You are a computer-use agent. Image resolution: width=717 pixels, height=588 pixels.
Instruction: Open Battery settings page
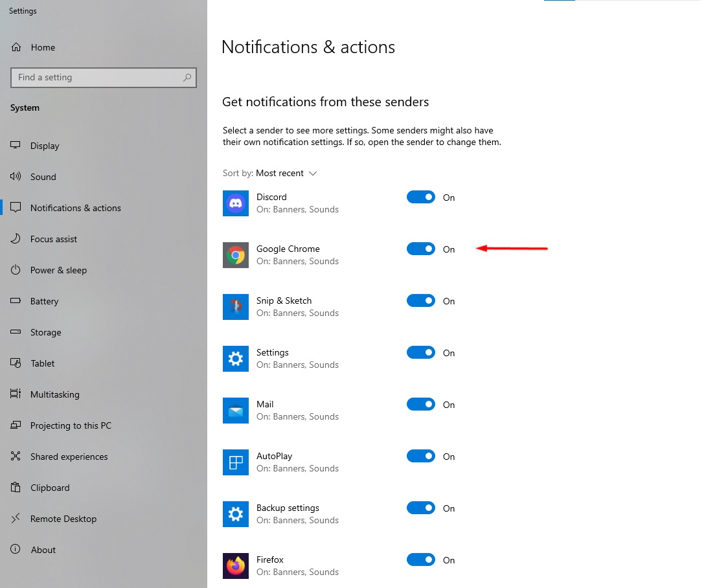coord(44,301)
